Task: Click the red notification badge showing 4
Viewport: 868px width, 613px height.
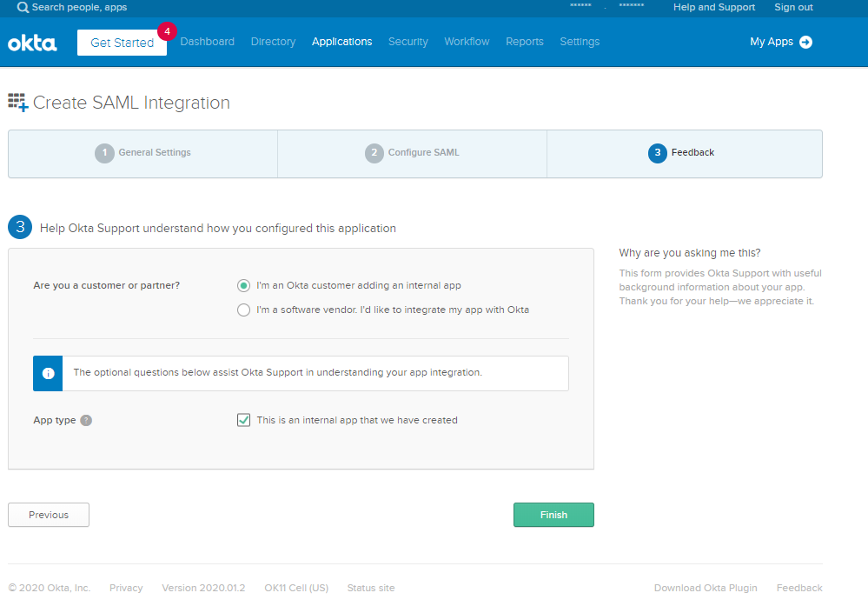Action: (x=167, y=31)
